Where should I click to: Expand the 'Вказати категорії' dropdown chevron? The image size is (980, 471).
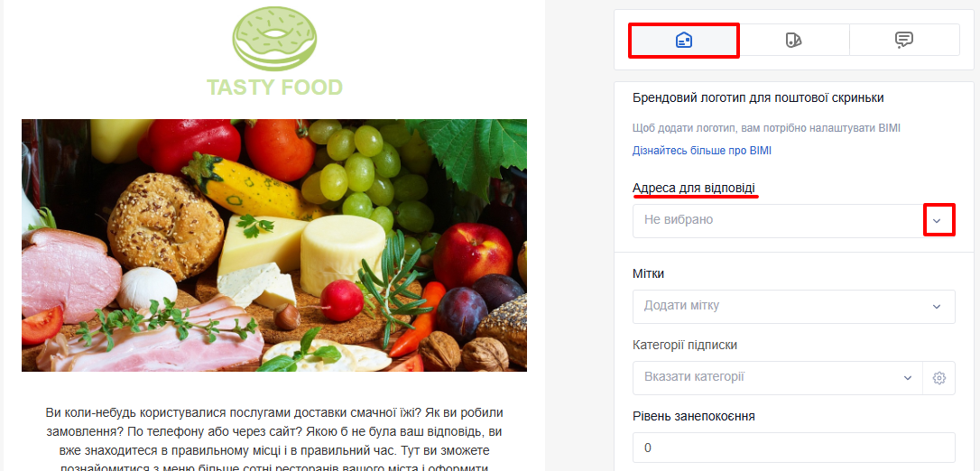908,378
